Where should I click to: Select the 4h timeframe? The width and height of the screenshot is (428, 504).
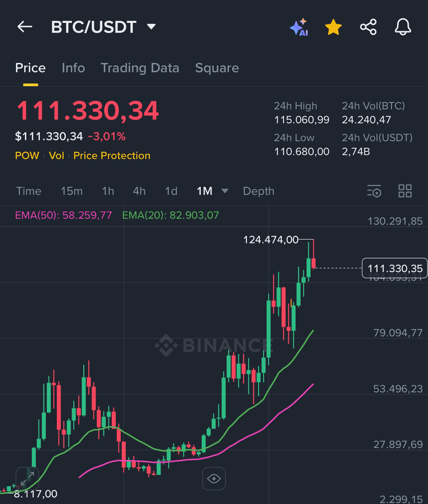(x=139, y=191)
